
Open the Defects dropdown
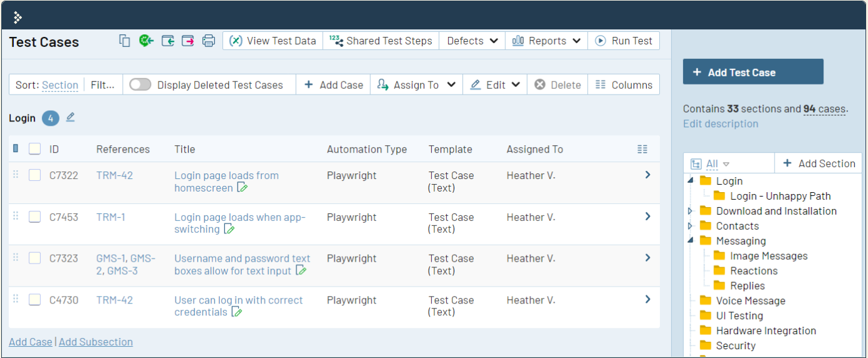(472, 41)
